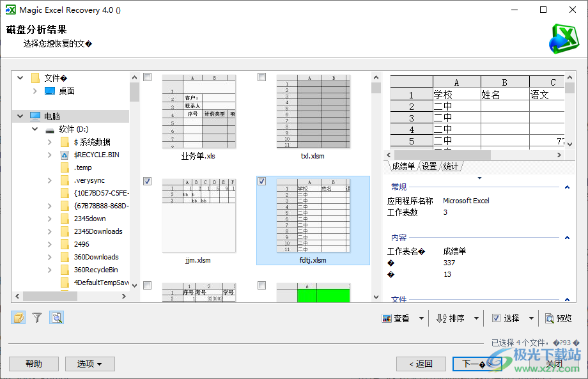Click the file search icon in bottom toolbar
588x379 pixels.
tap(56, 317)
